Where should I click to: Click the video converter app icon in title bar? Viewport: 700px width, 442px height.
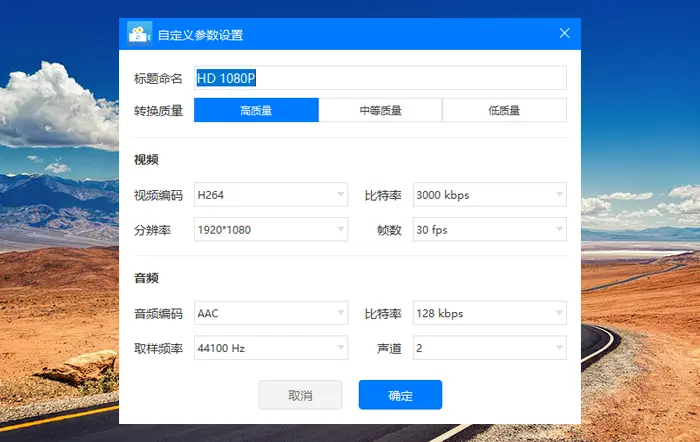139,33
